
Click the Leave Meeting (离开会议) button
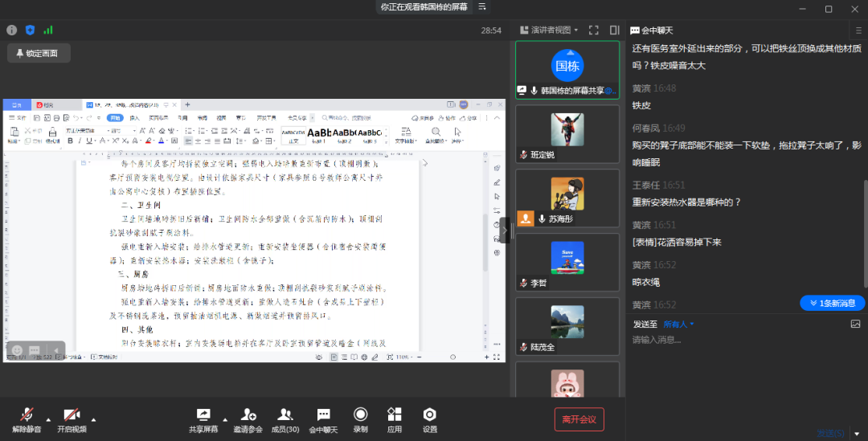(x=579, y=419)
